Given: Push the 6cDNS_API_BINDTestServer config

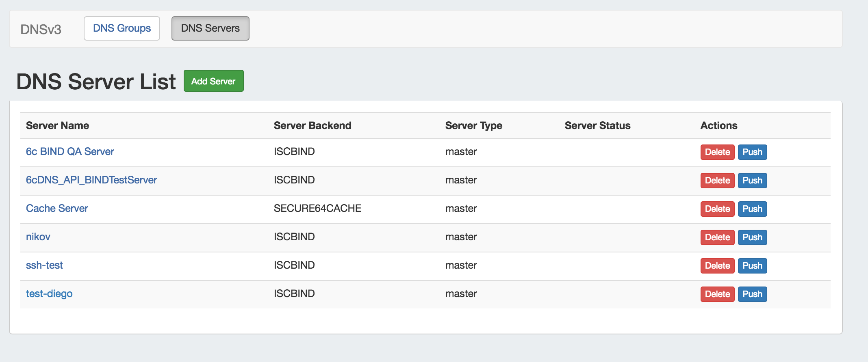Looking at the screenshot, I should click(752, 181).
